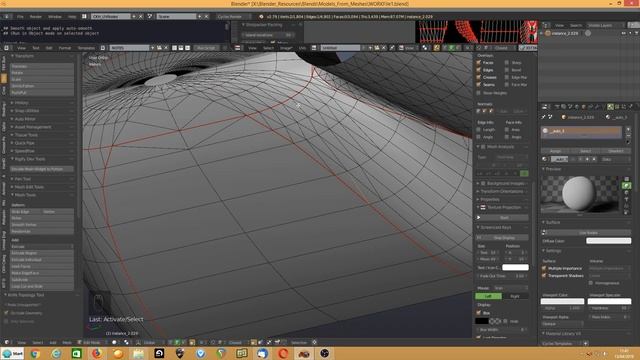Toggle the first normals display icon
The image size is (640, 360).
coord(479,111)
